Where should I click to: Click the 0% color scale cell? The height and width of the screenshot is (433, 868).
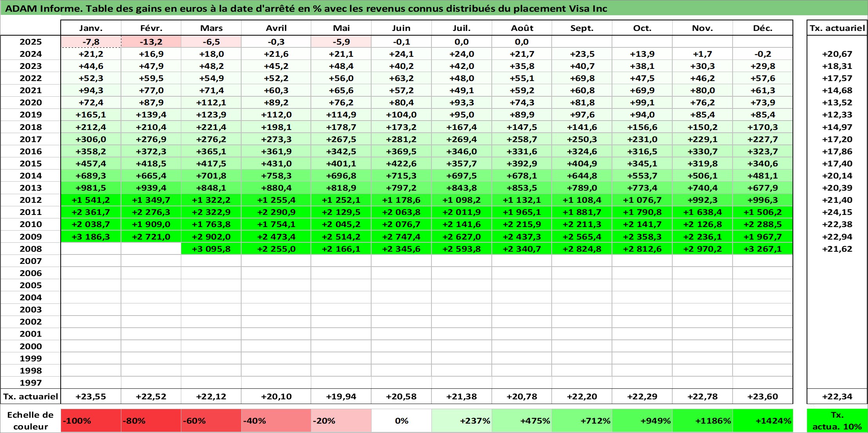[x=401, y=421]
